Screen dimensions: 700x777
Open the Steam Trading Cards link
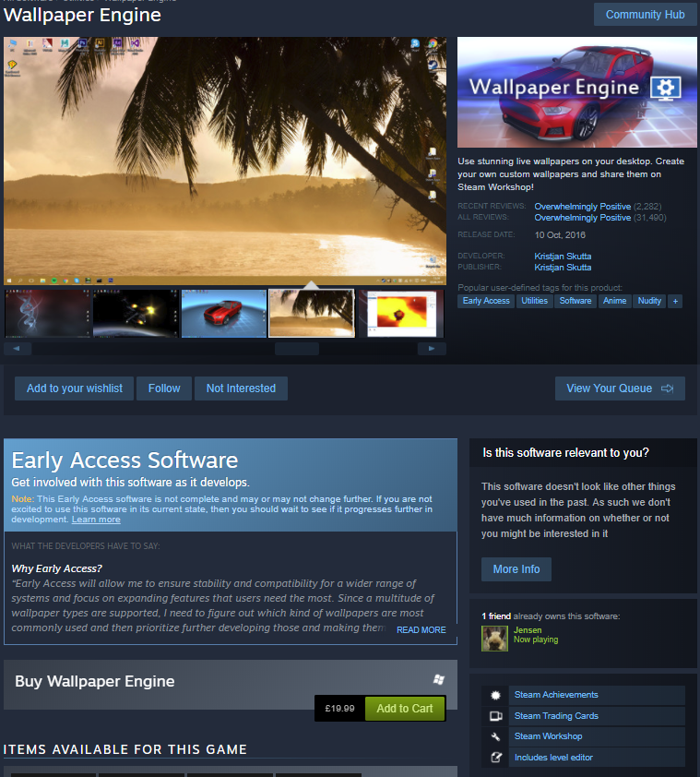pos(556,715)
